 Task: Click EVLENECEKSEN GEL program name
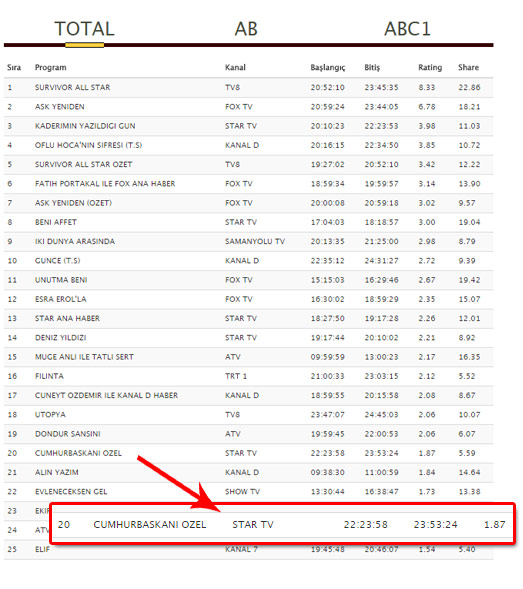(71, 492)
